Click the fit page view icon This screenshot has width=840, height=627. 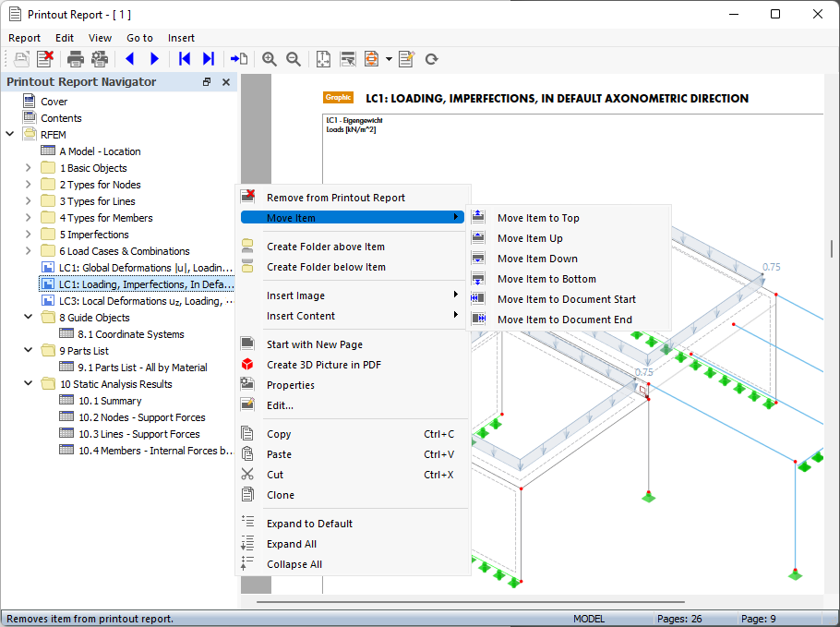tap(323, 59)
